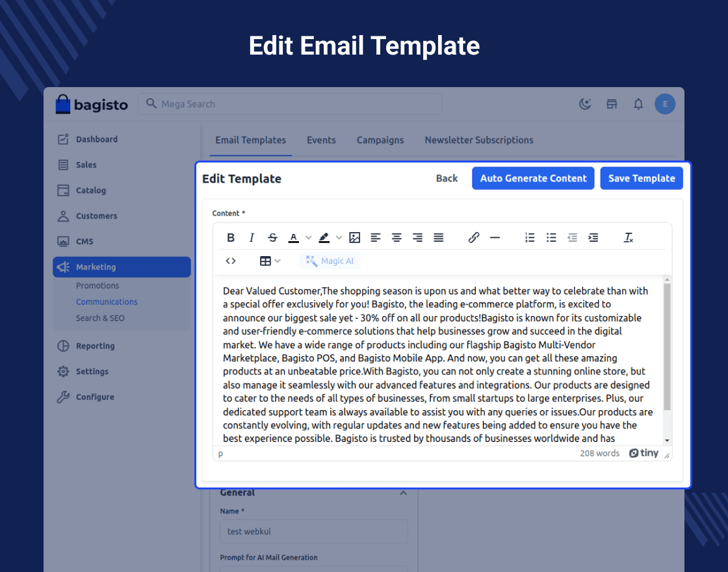
Task: Click the editor resize handle
Action: 667,456
